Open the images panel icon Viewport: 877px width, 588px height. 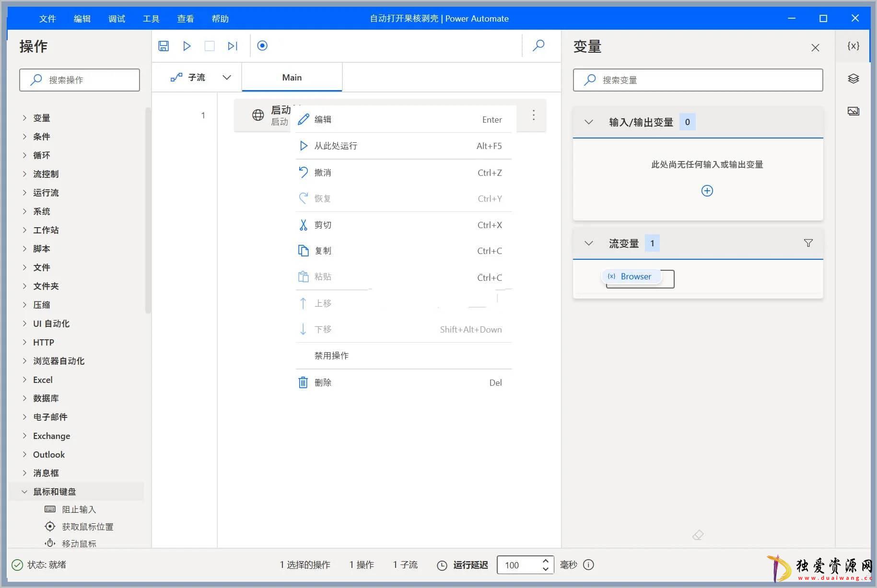[853, 111]
